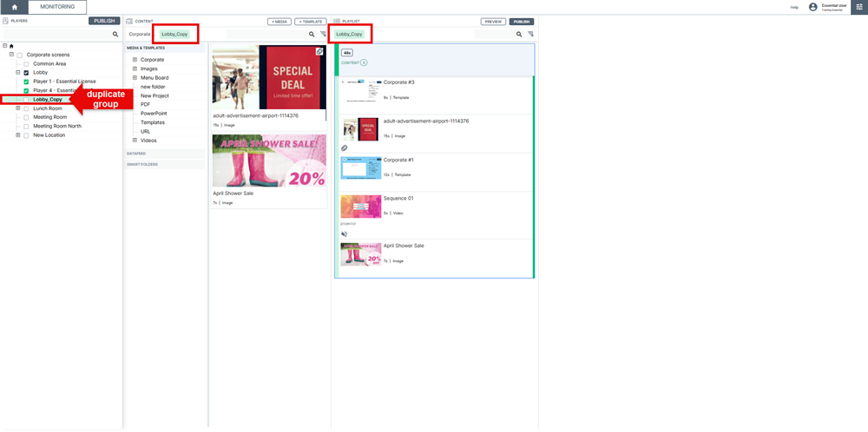The width and height of the screenshot is (868, 432).
Task: Expand the New Location group
Action: click(x=17, y=135)
